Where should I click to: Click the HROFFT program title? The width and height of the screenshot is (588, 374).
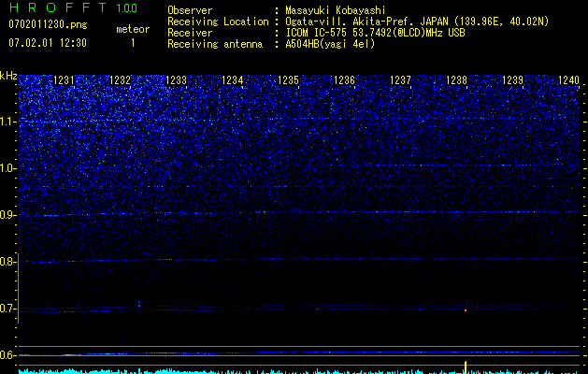click(x=59, y=7)
